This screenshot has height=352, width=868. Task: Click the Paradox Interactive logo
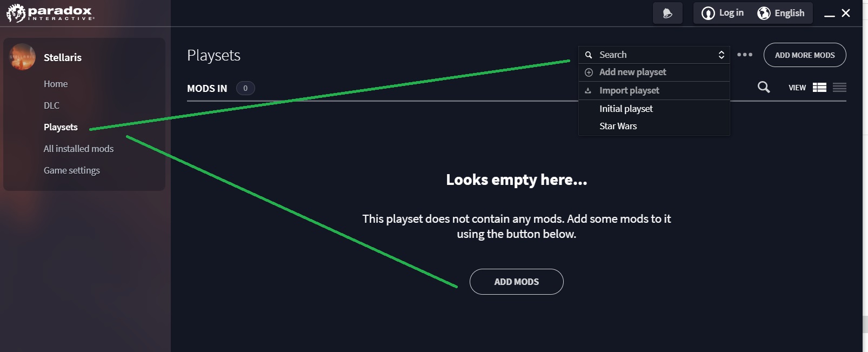(x=50, y=13)
